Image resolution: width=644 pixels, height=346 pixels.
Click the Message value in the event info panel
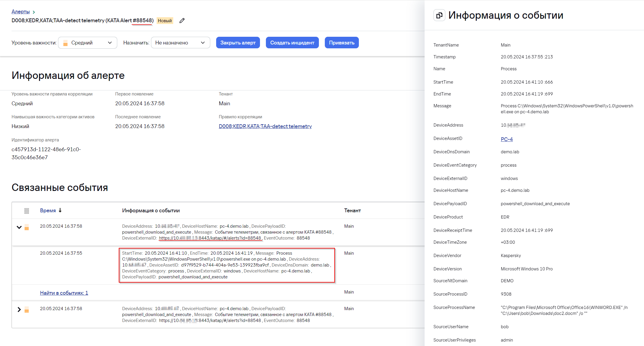tap(567, 109)
